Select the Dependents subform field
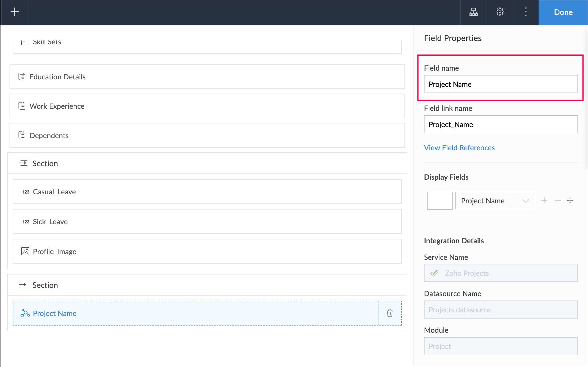Screen dimensions: 588x367 click(x=207, y=136)
